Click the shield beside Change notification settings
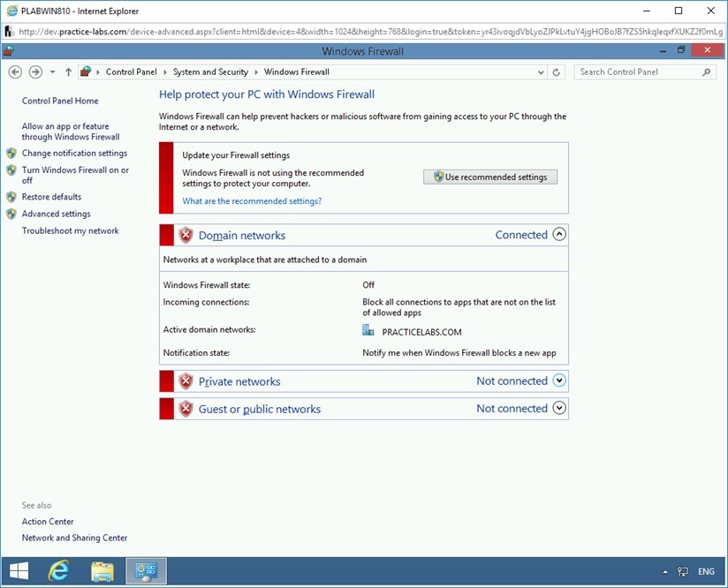 (11, 153)
